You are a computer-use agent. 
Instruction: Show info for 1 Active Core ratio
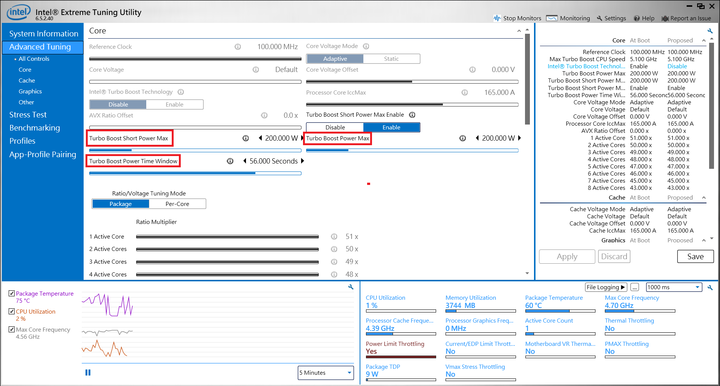(x=334, y=237)
